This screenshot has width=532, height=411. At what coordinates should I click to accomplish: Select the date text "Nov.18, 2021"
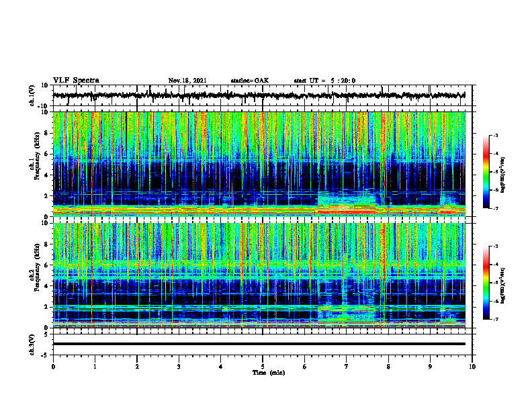[x=187, y=81]
